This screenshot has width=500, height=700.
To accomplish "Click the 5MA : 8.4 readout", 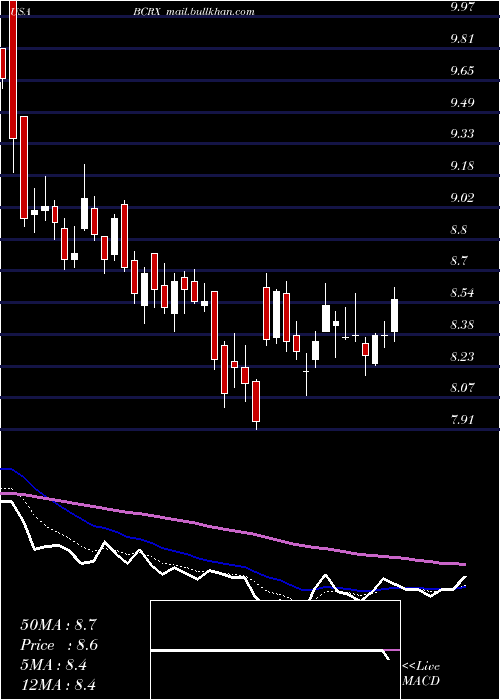I will (x=53, y=665).
